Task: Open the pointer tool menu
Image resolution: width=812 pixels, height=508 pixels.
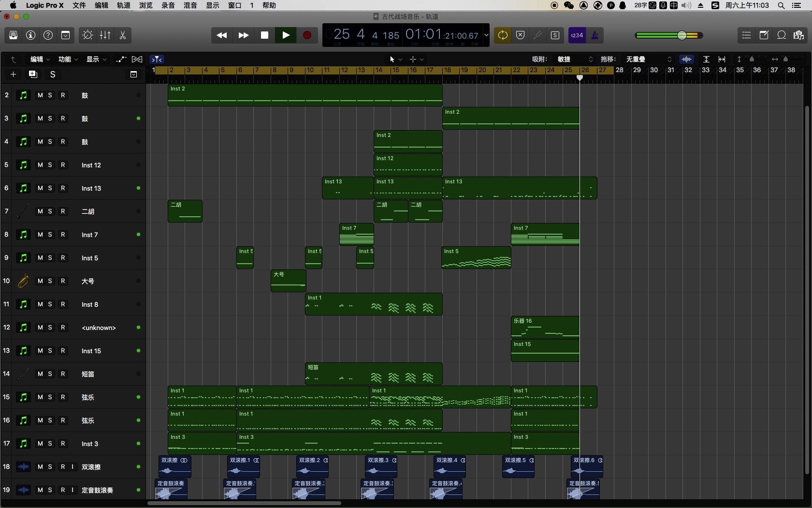Action: (x=395, y=60)
